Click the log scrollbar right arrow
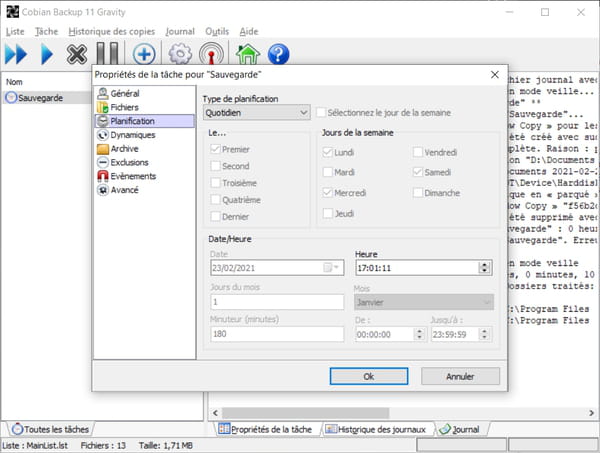Image resolution: width=600 pixels, height=453 pixels. (592, 413)
